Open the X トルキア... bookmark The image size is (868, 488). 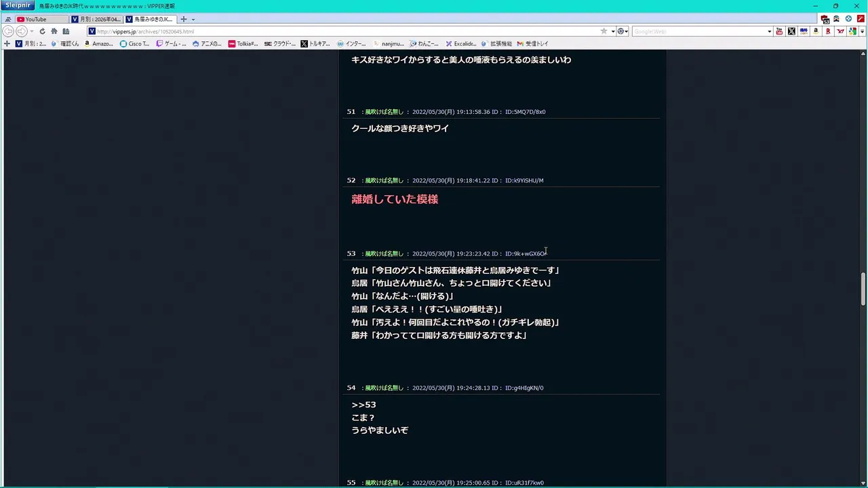(x=315, y=43)
